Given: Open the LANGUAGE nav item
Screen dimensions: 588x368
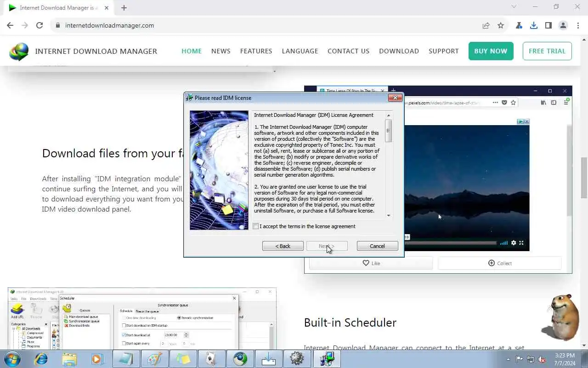Looking at the screenshot, I should [x=300, y=51].
